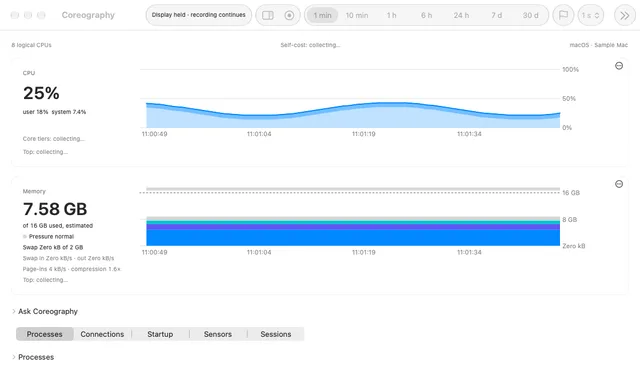Click 'Display held - recording continues' button

(x=199, y=15)
